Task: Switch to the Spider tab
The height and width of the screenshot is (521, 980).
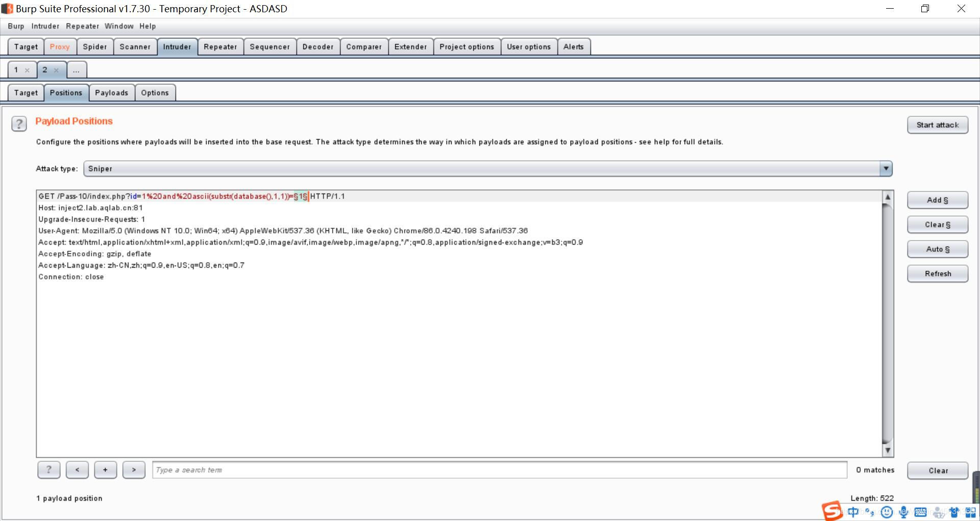Action: tap(95, 46)
